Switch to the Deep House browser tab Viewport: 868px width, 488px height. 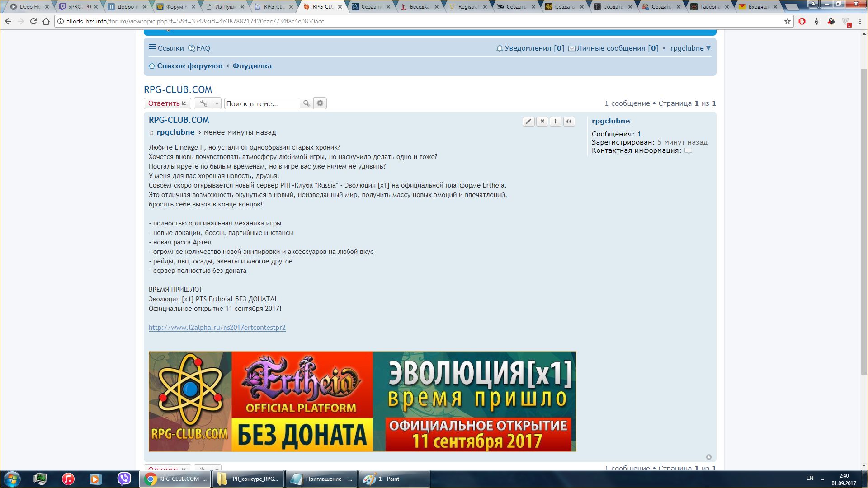29,7
